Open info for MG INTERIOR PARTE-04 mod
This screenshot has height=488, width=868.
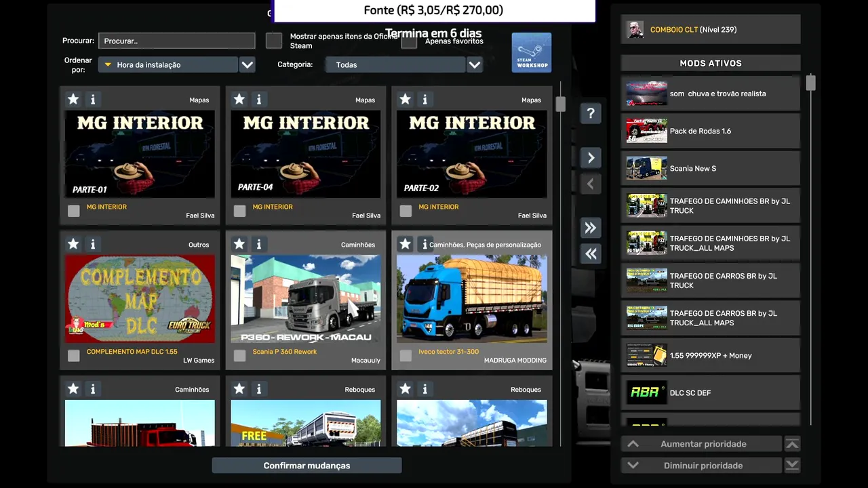click(x=259, y=100)
